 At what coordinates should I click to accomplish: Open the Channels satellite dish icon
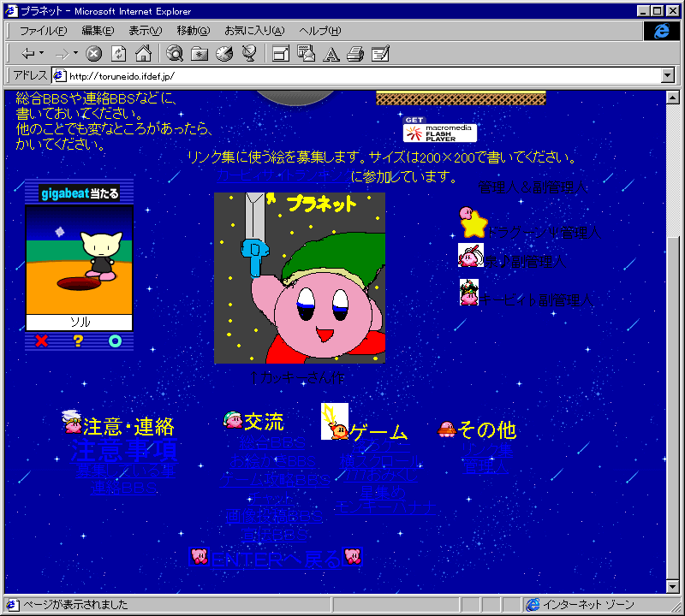click(249, 54)
